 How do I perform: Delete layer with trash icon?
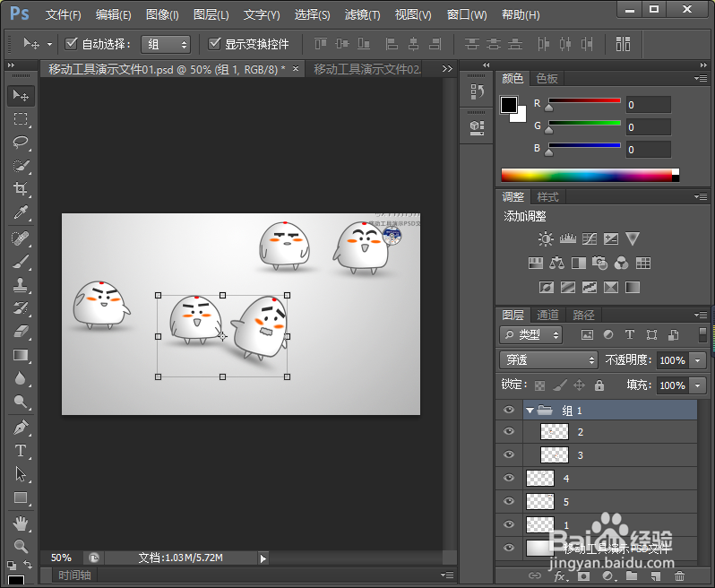point(679,576)
